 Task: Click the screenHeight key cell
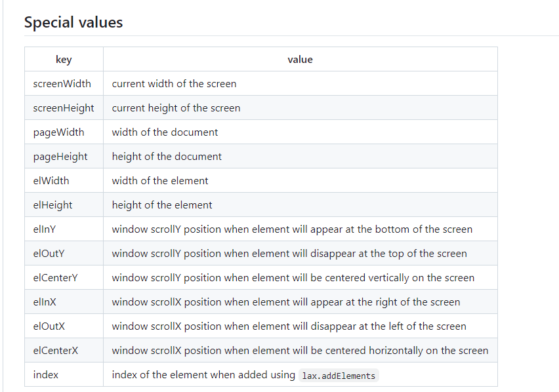[64, 108]
